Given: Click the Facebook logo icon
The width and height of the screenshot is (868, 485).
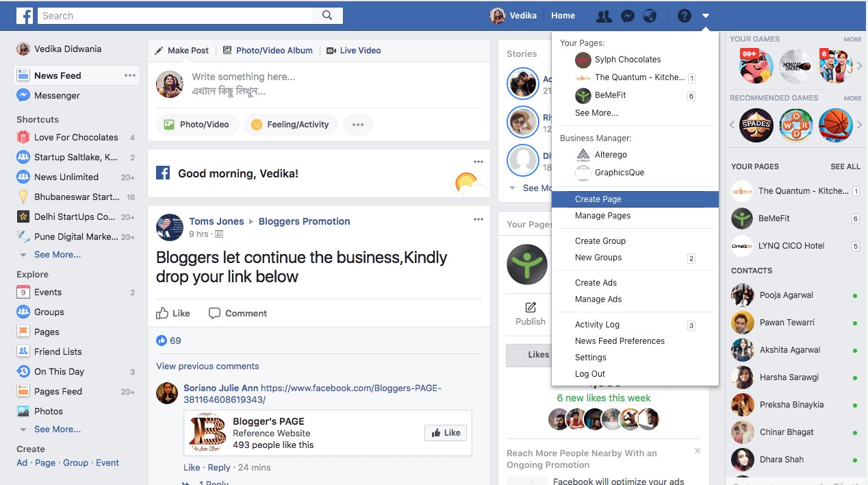Looking at the screenshot, I should click(x=25, y=16).
